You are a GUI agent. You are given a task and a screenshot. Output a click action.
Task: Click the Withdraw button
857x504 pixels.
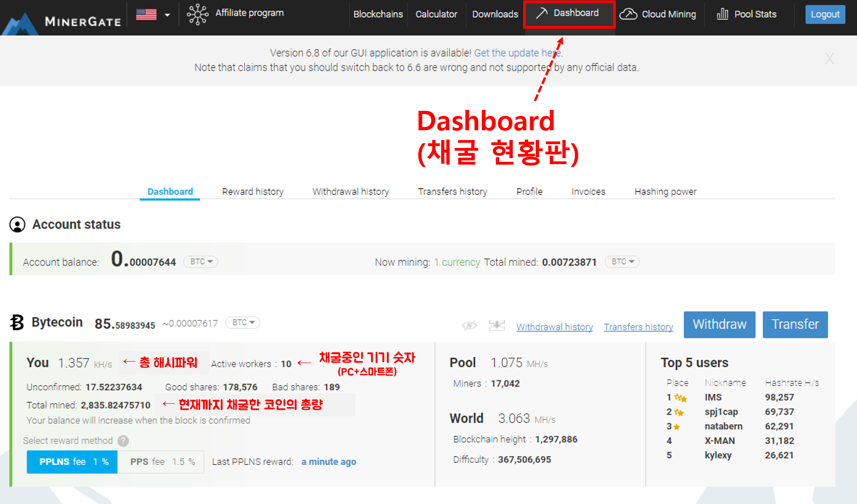[x=720, y=325]
